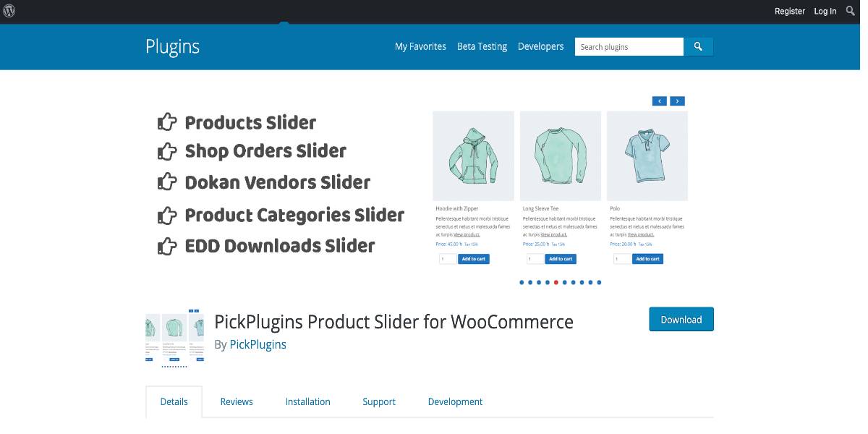This screenshot has height=434, width=868.
Task: Select the Support tab
Action: (379, 401)
